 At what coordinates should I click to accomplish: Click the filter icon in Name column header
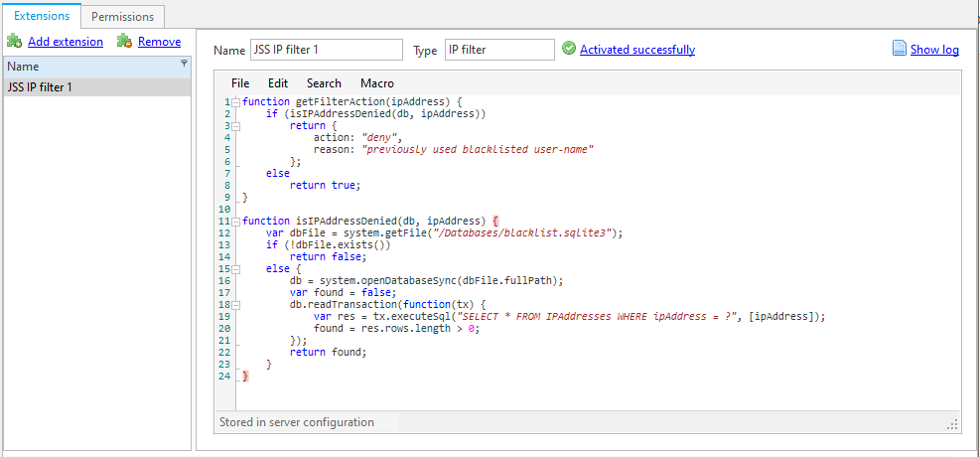184,63
